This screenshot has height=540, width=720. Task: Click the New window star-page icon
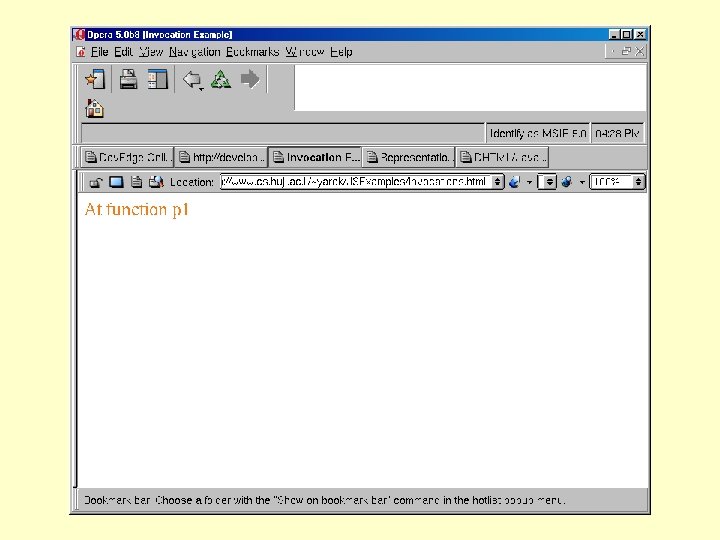(x=96, y=79)
